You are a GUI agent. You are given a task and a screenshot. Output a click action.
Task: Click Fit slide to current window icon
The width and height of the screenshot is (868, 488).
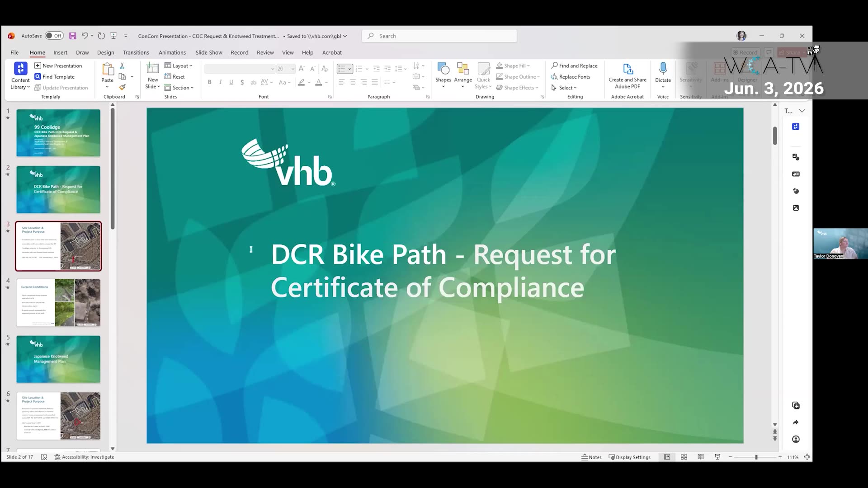(807, 457)
